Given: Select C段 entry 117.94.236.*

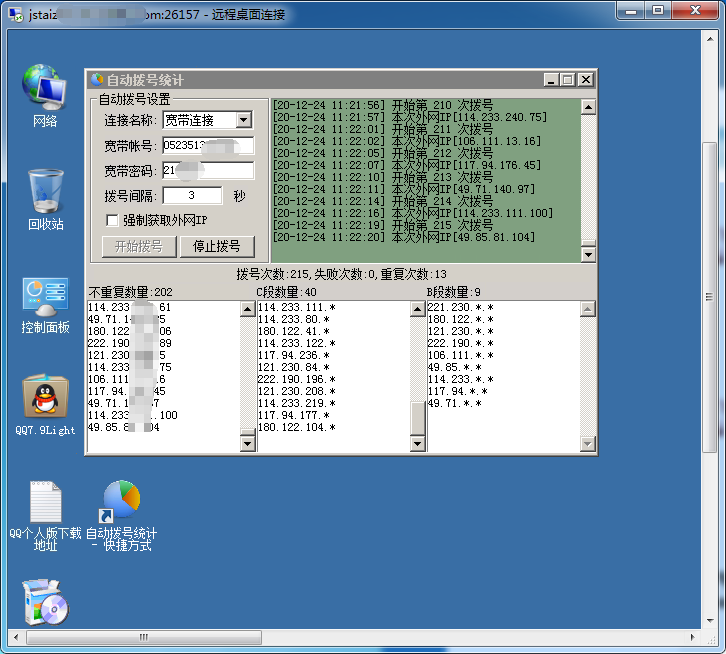Looking at the screenshot, I should coord(294,355).
